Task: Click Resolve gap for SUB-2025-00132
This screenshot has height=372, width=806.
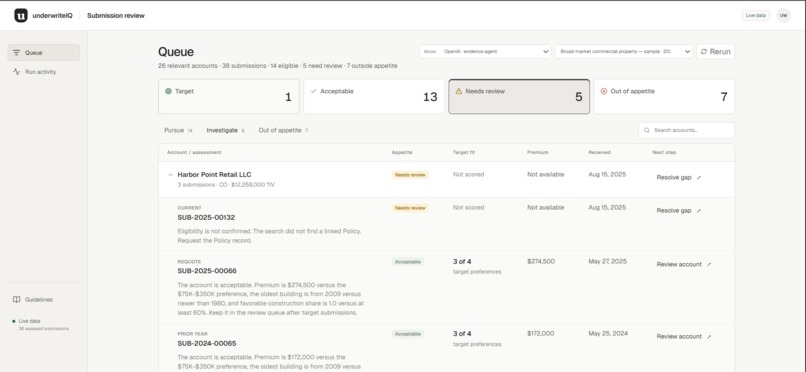Action: tap(679, 211)
